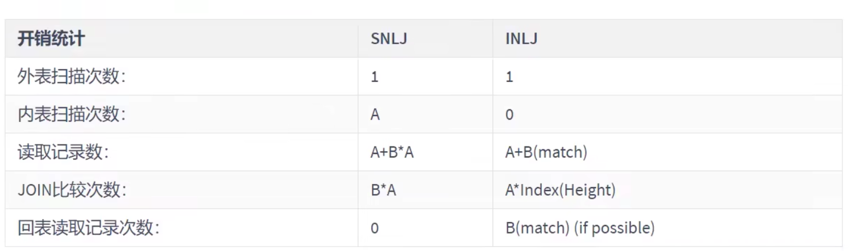Click the 回表读取记录次数 row label
Image resolution: width=868 pixels, height=251 pixels.
click(x=88, y=228)
